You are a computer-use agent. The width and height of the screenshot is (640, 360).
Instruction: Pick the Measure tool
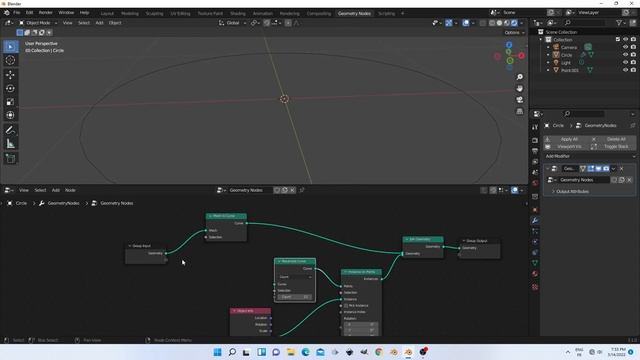[10, 144]
